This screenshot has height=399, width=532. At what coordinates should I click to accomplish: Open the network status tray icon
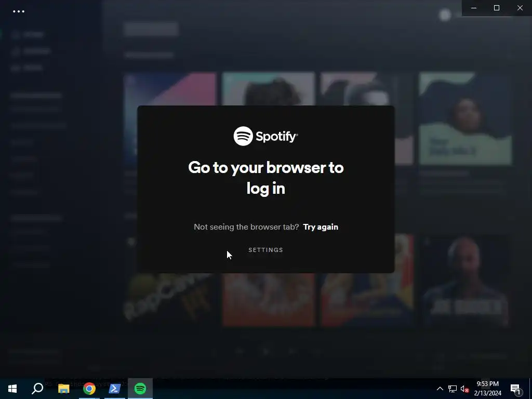pos(453,389)
